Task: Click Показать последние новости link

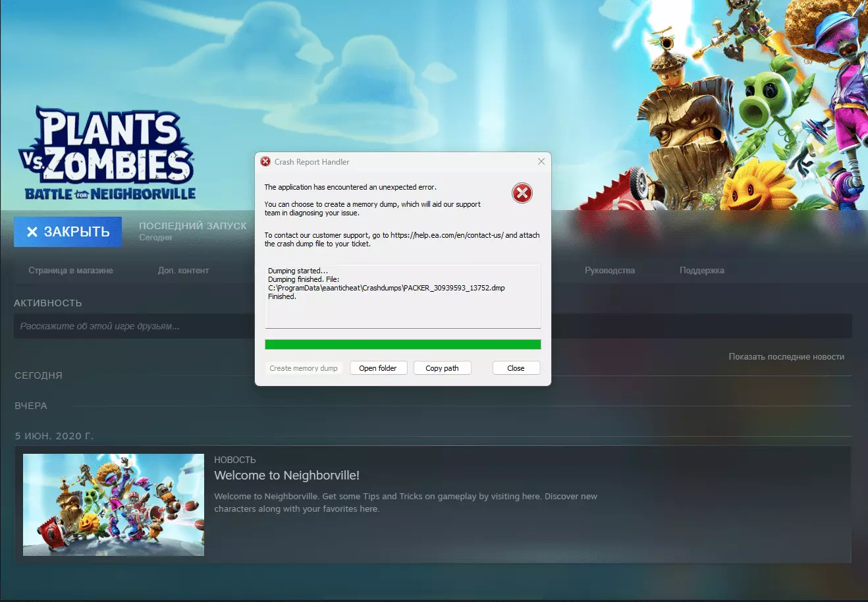Action: [786, 357]
